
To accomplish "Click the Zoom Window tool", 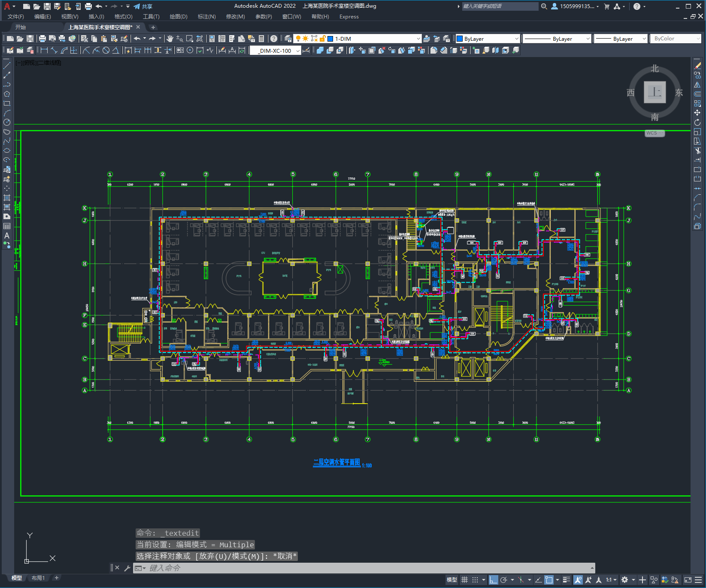I will tap(190, 39).
